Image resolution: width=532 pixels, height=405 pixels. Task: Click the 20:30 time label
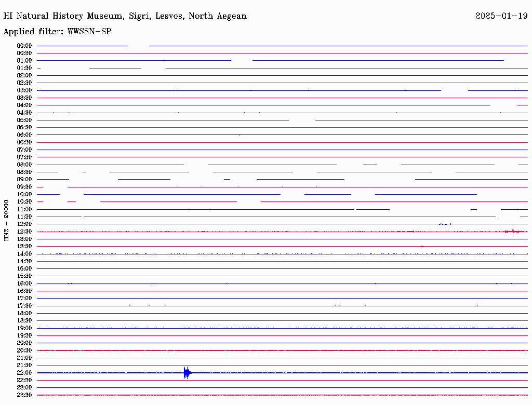(24, 350)
